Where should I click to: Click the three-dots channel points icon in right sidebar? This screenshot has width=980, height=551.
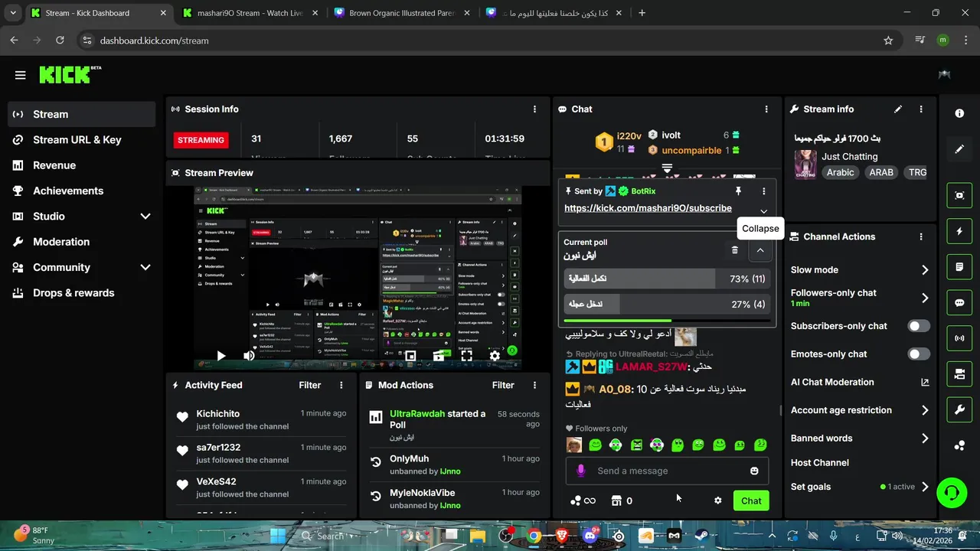click(959, 445)
